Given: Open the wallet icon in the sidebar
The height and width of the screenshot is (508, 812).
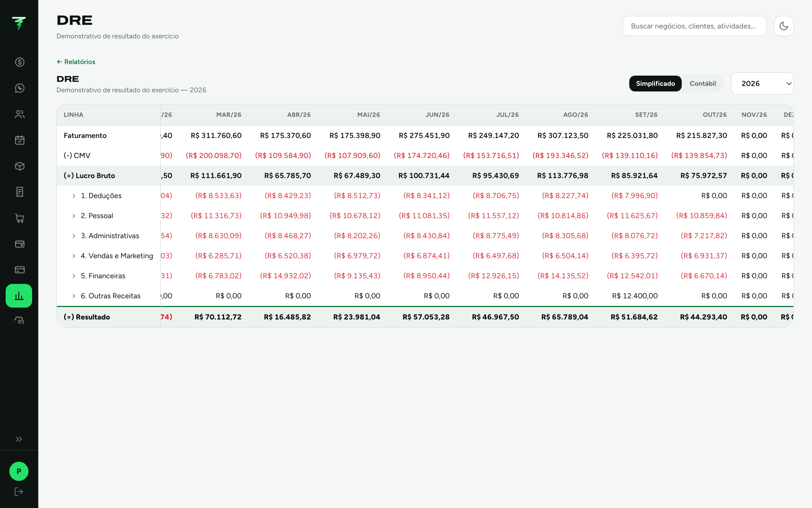Looking at the screenshot, I should (19, 244).
